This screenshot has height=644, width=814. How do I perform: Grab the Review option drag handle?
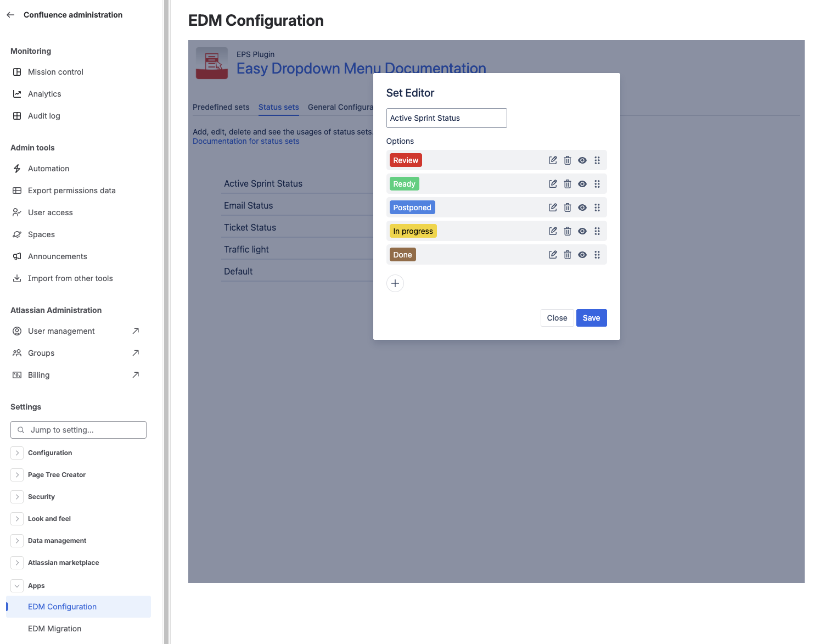[597, 160]
